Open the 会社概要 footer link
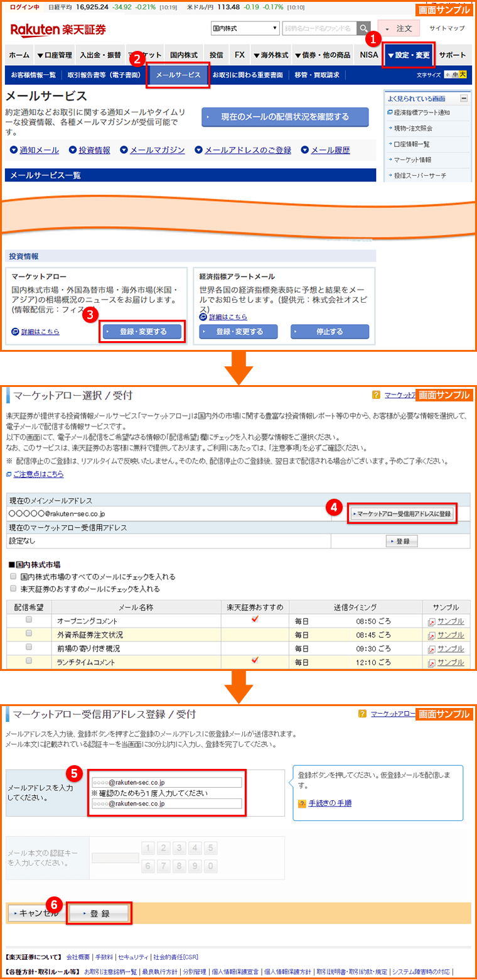 pos(78,957)
